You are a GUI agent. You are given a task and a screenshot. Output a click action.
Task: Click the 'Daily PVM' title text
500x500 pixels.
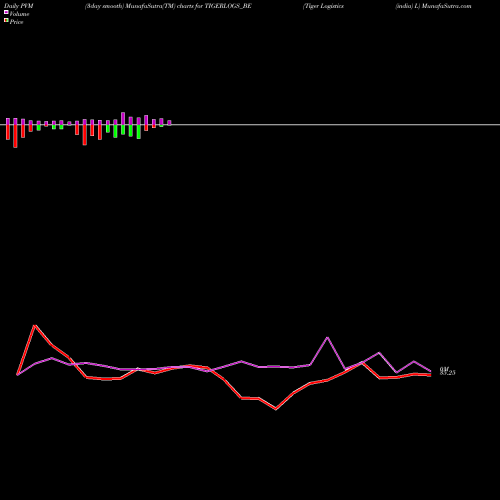pos(19,6)
